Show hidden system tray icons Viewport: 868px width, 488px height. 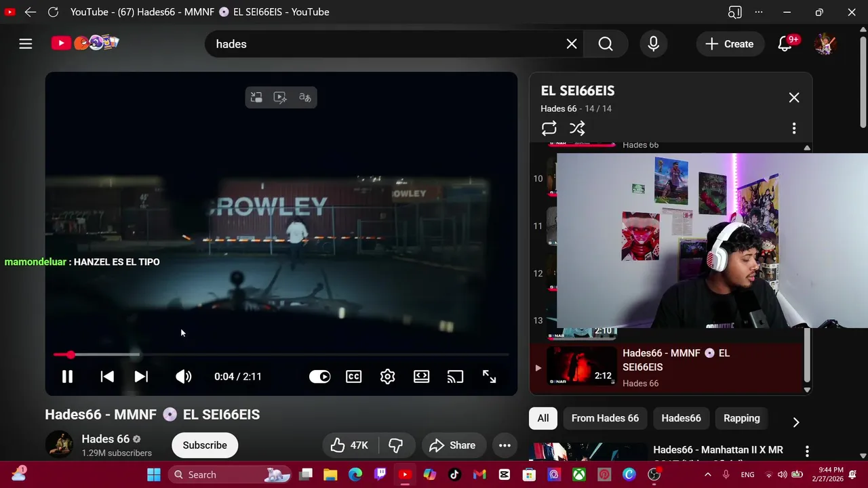pyautogui.click(x=707, y=474)
